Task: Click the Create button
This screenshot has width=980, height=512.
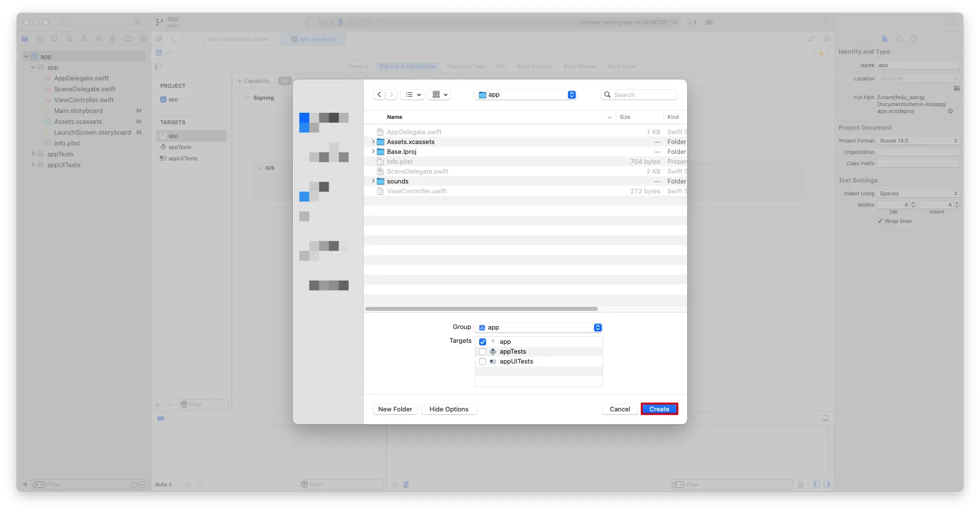Action: tap(659, 409)
